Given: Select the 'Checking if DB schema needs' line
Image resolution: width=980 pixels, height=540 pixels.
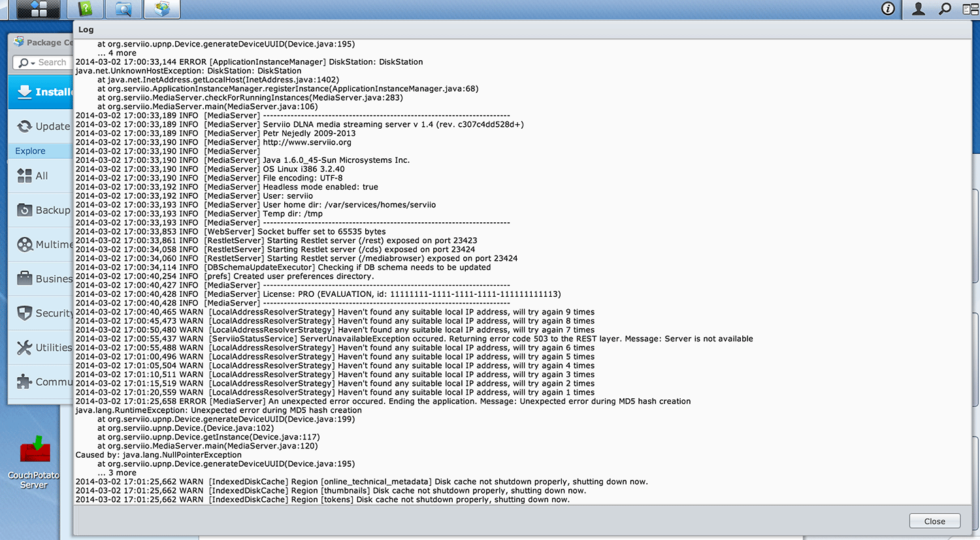Looking at the screenshot, I should tap(283, 267).
